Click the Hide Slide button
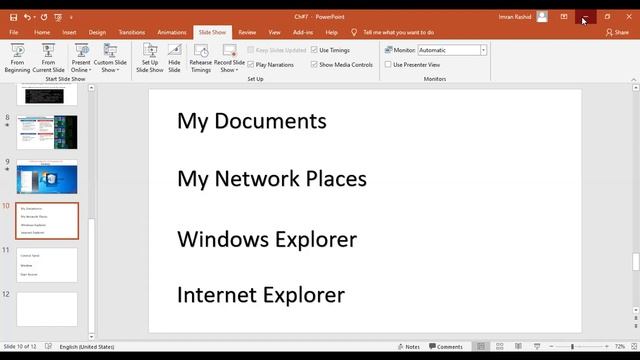Image resolution: width=640 pixels, height=360 pixels. pyautogui.click(x=174, y=58)
